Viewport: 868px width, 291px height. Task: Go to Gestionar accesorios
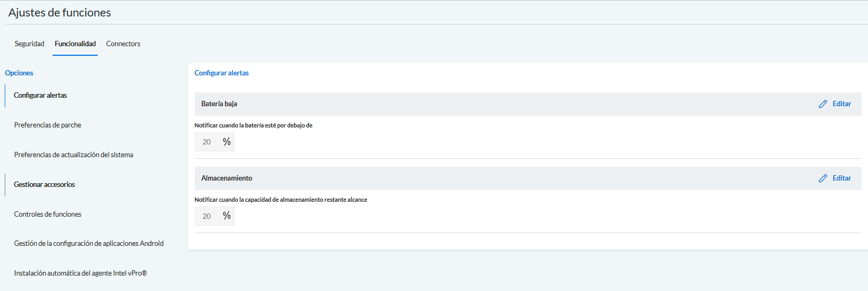click(45, 185)
